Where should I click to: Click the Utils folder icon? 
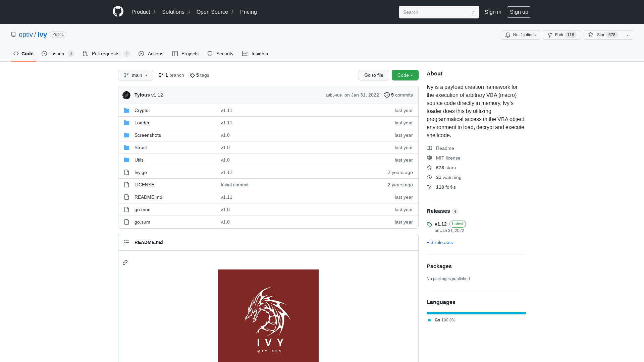click(126, 160)
